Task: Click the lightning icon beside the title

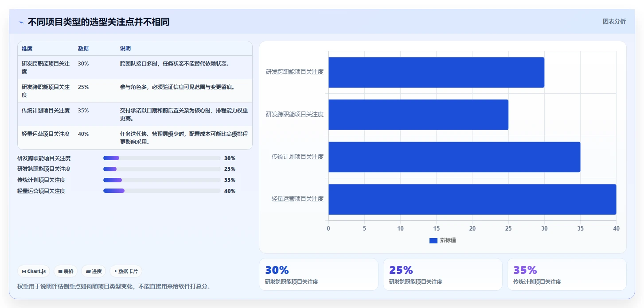Action: tap(21, 22)
